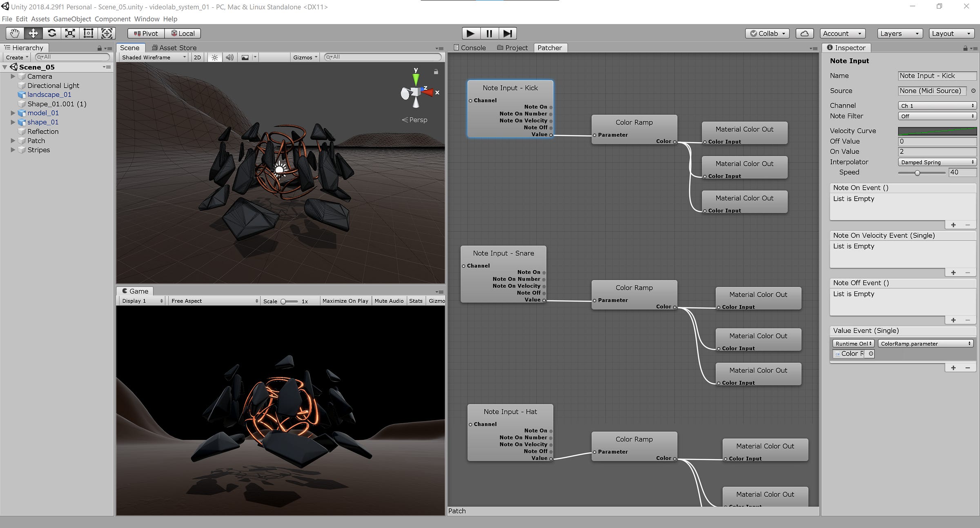Open the cloud services icon
This screenshot has height=528, width=980.
(x=804, y=33)
